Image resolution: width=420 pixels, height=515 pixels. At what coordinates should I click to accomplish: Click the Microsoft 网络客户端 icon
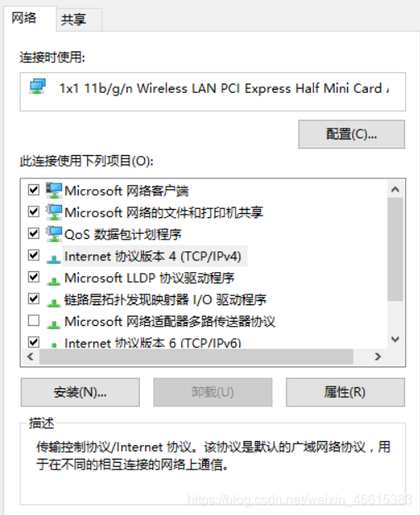pos(54,191)
